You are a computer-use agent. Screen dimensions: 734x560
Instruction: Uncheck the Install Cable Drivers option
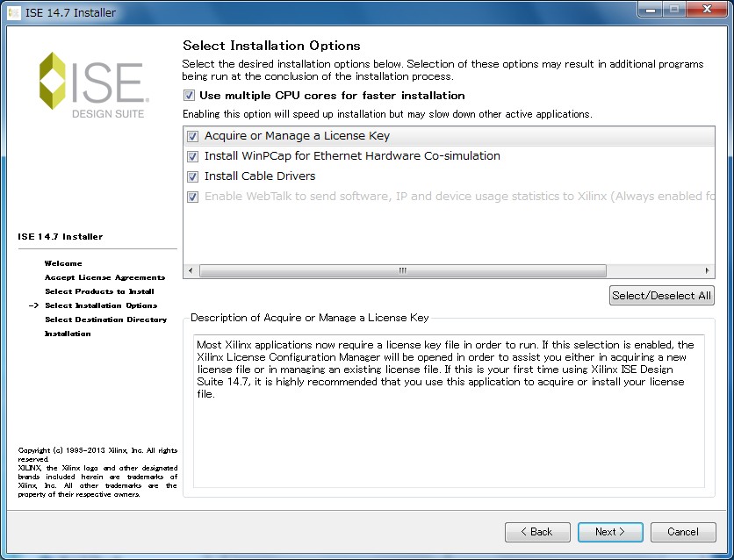(192, 176)
